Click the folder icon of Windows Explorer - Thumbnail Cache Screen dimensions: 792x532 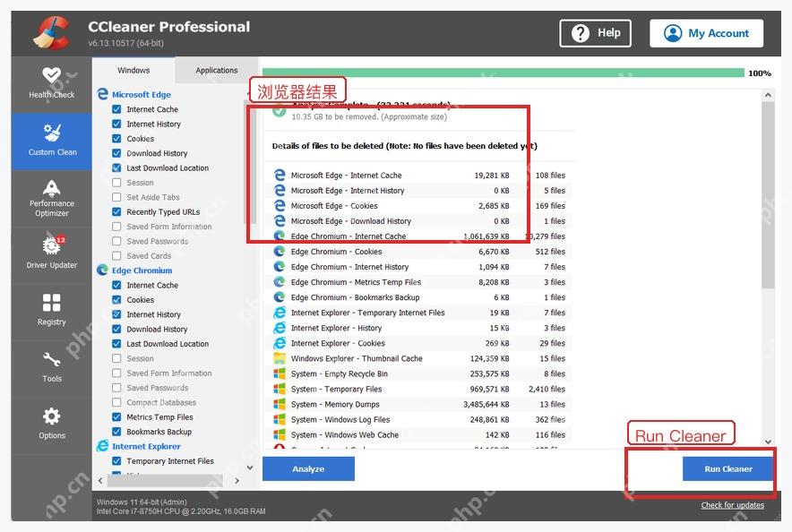(x=280, y=358)
